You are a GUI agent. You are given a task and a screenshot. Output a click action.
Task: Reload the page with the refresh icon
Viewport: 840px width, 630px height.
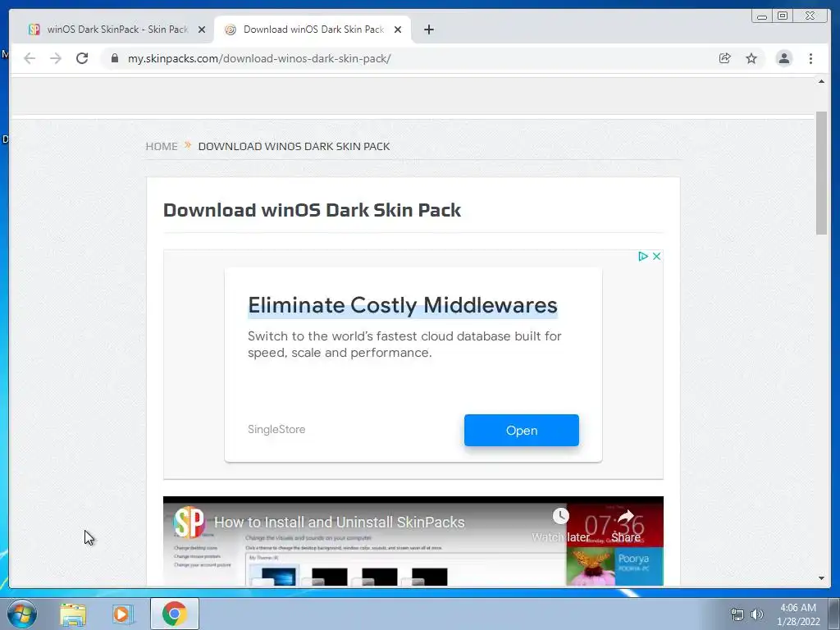point(82,58)
